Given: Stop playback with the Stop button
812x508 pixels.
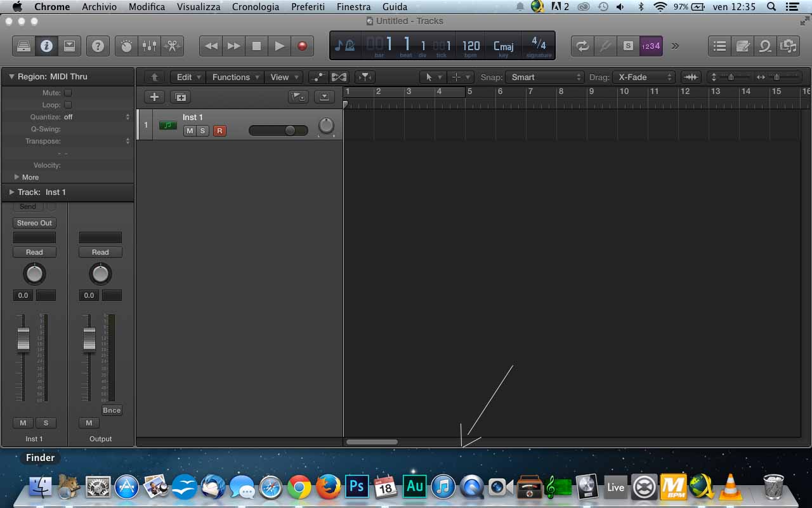Looking at the screenshot, I should [257, 46].
